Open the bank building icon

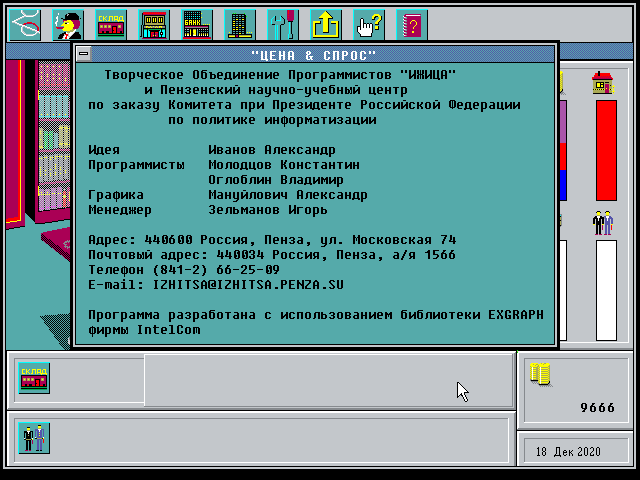coord(197,25)
